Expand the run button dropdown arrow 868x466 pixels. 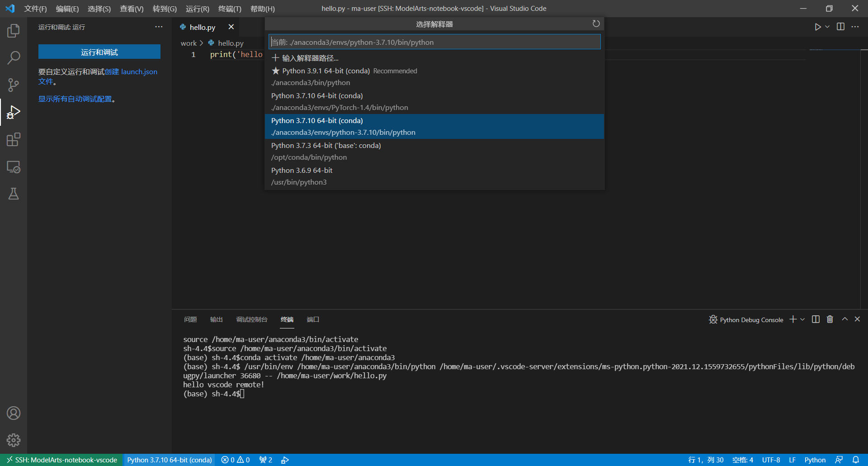tap(827, 27)
